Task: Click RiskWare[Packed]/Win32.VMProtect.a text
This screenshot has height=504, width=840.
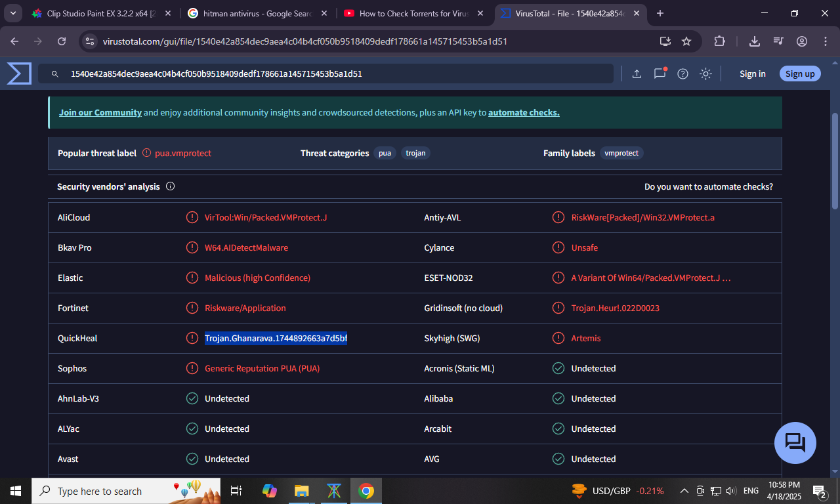Action: [x=643, y=217]
